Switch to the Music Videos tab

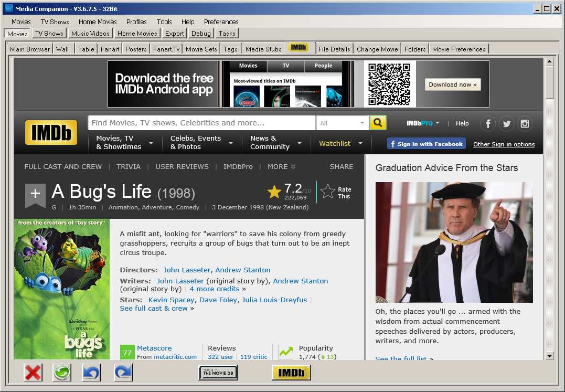[90, 34]
